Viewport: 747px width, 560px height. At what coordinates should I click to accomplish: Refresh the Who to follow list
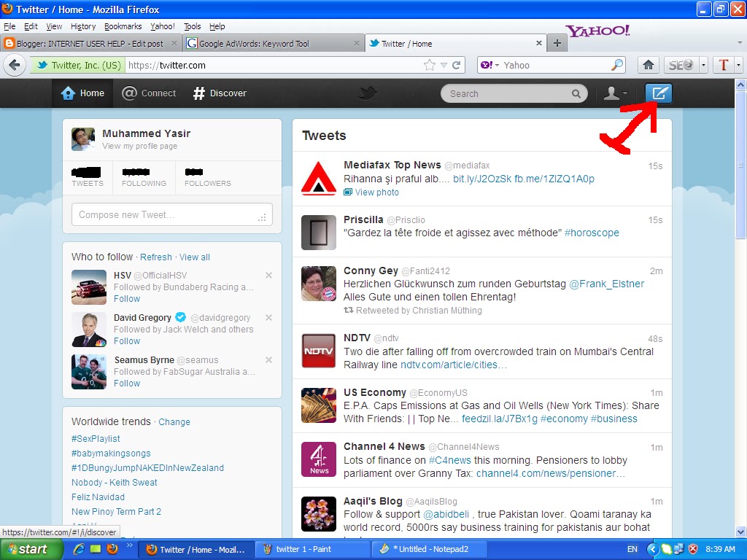[156, 257]
